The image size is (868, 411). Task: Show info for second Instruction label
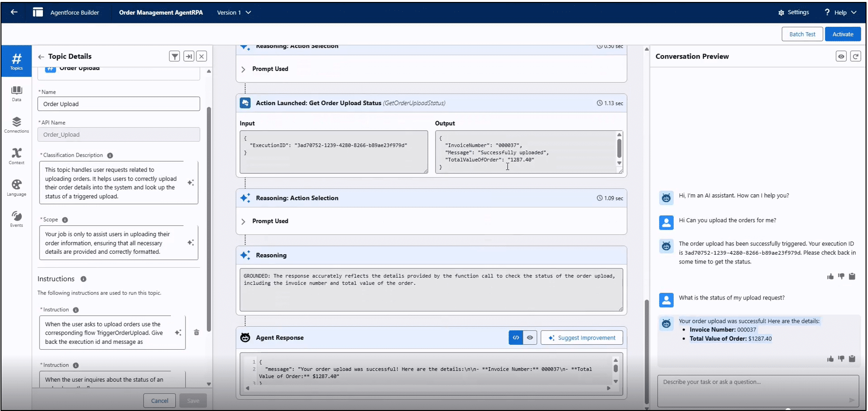click(x=75, y=365)
